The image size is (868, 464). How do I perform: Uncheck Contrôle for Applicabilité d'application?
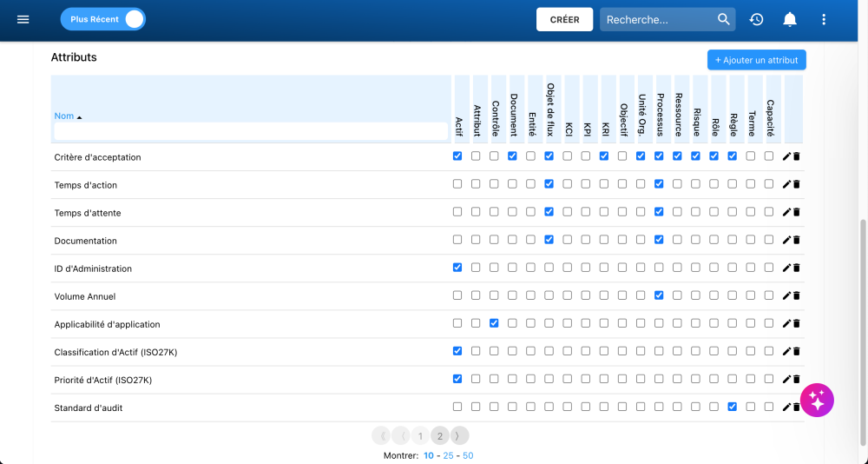[494, 323]
